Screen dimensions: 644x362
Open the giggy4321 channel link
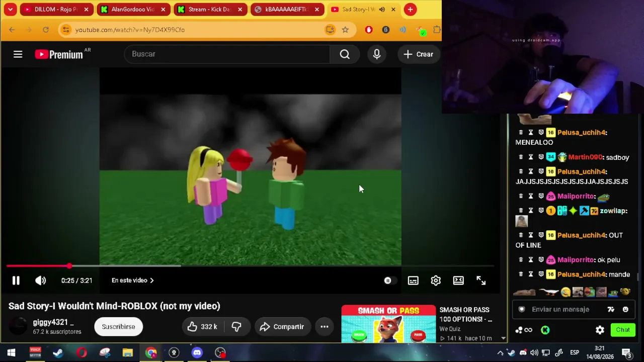53,322
